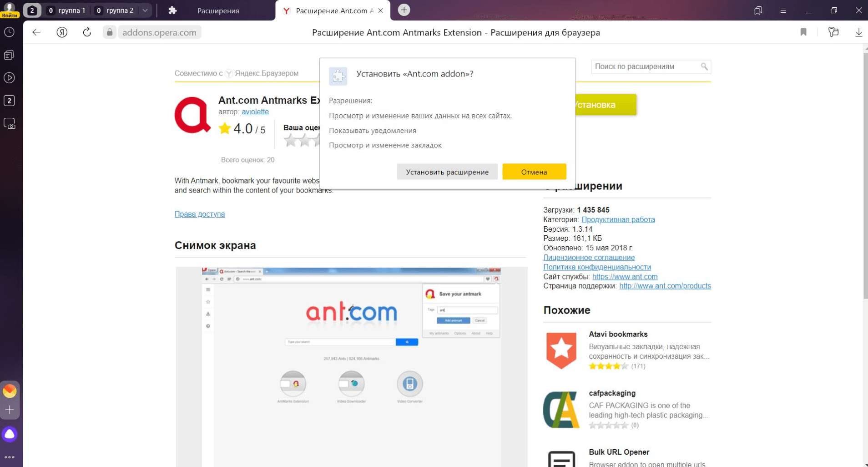Image resolution: width=868 pixels, height=467 pixels.
Task: Bookmark this page with bookmark icon
Action: click(x=803, y=32)
